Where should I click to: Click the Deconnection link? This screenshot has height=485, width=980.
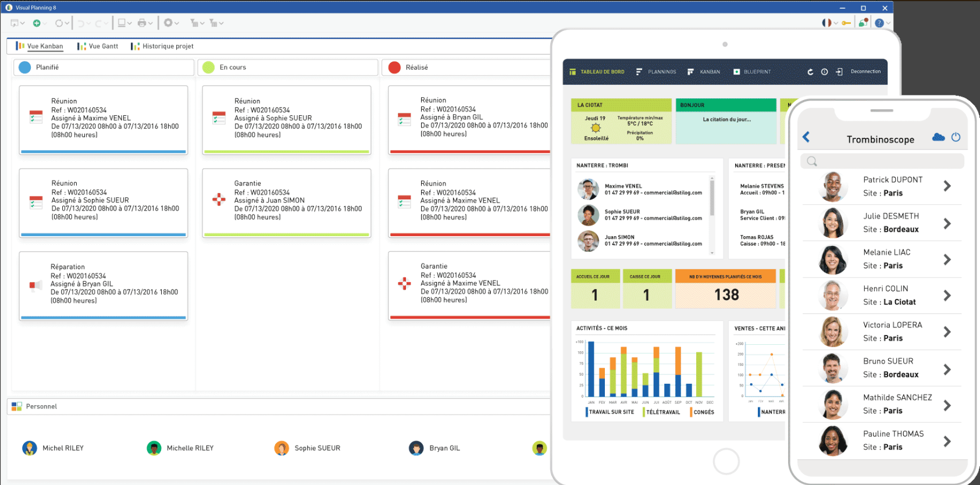[x=865, y=72]
